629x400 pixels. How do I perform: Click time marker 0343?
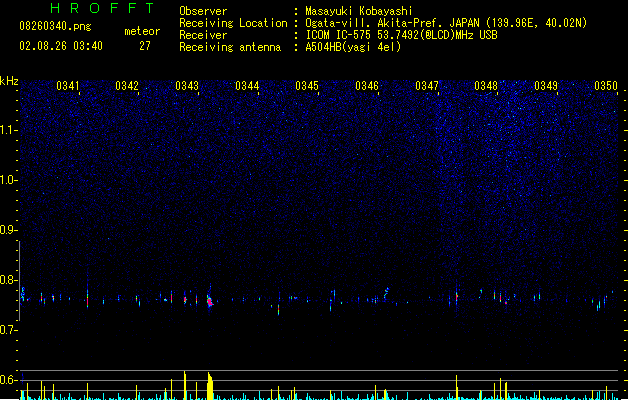187,86
